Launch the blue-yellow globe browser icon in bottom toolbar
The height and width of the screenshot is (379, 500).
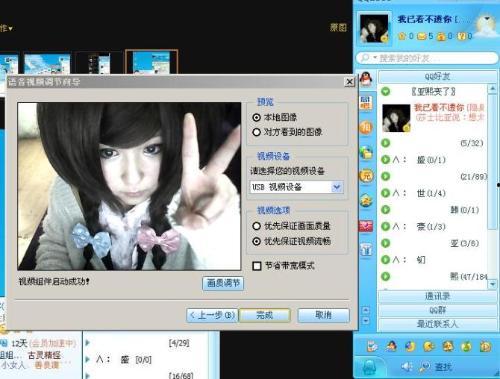(x=410, y=346)
